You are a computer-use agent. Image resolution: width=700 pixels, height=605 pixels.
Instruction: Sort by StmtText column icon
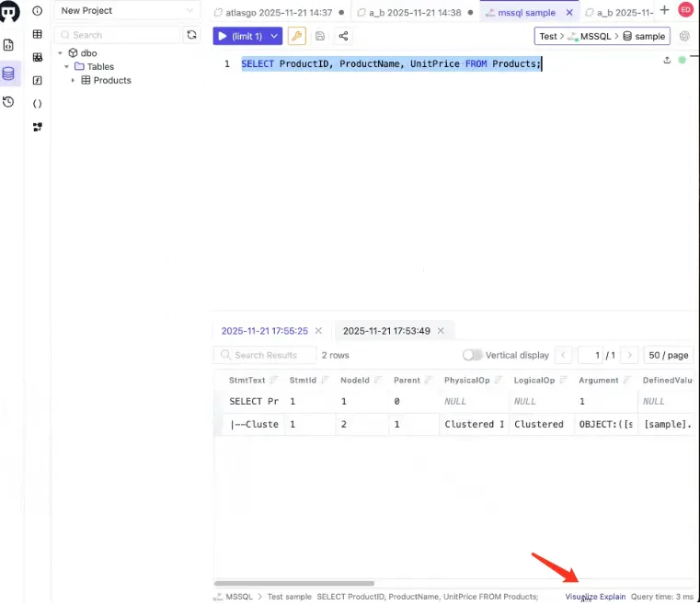(x=273, y=380)
